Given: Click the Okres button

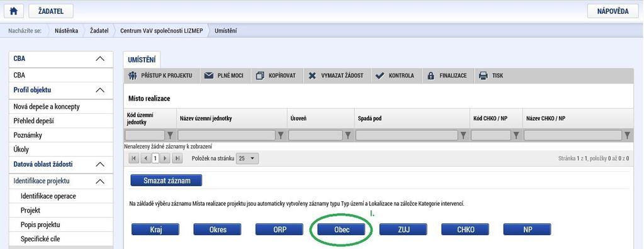Looking at the screenshot, I should [x=217, y=230].
